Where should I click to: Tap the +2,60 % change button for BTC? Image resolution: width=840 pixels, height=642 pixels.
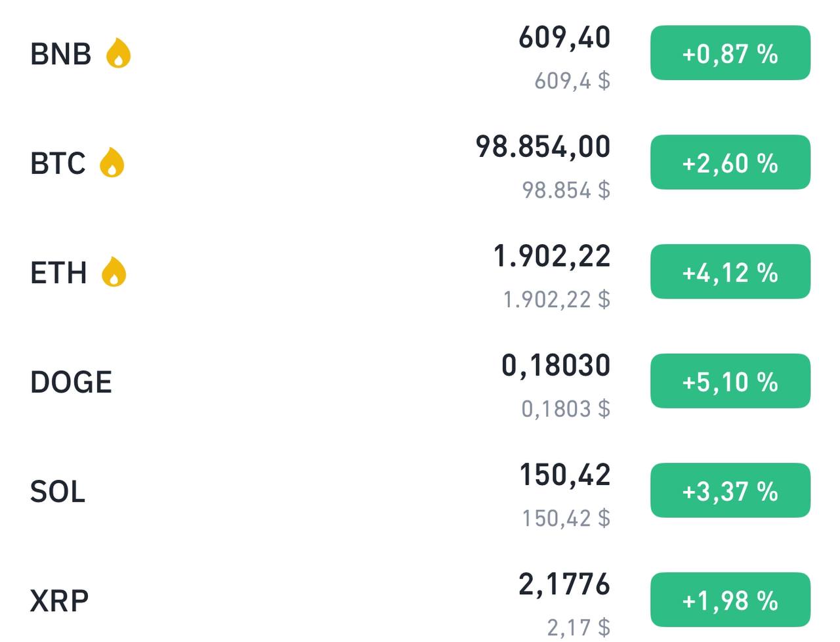(730, 163)
